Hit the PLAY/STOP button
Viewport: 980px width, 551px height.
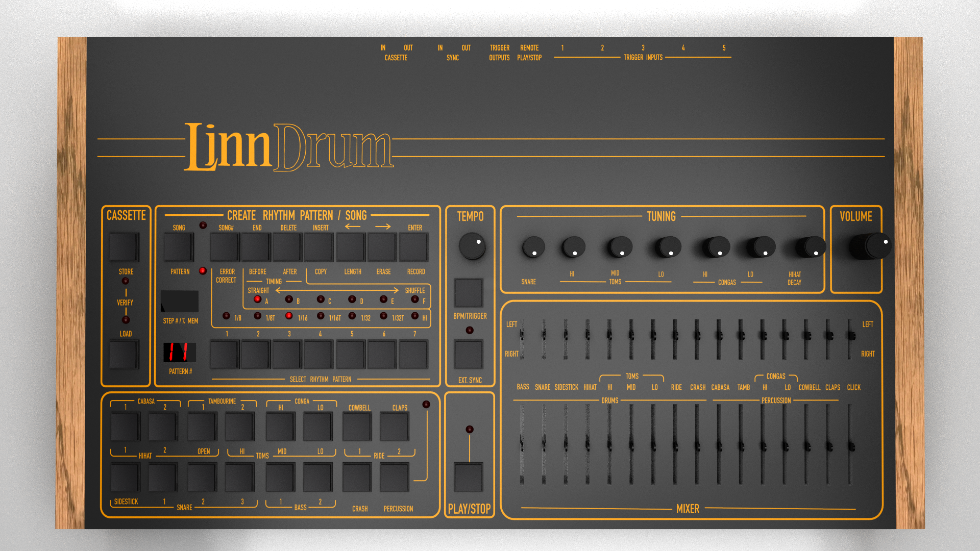click(469, 478)
